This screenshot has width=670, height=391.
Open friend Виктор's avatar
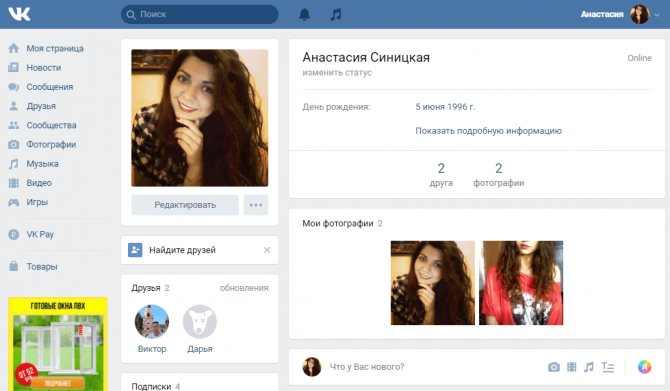pos(152,321)
